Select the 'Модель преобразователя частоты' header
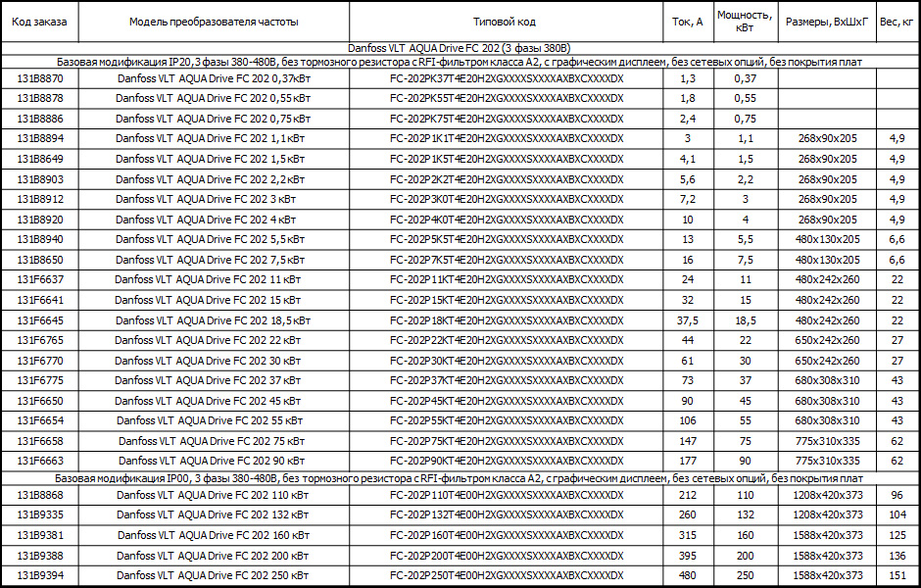The width and height of the screenshot is (921, 588). click(214, 22)
